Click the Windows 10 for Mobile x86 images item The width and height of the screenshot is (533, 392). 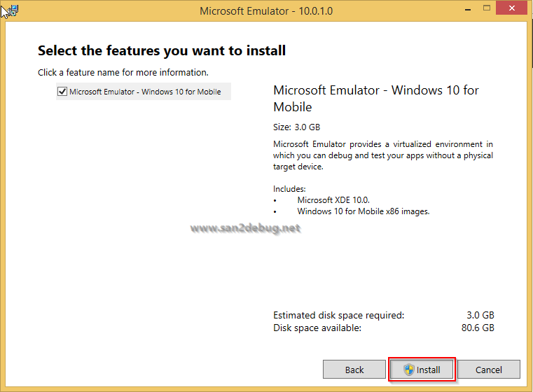363,211
